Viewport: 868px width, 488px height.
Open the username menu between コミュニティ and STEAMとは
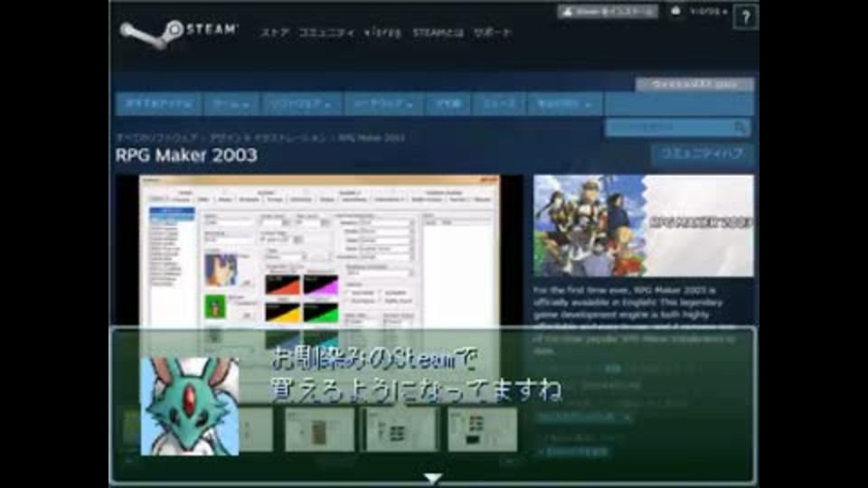coord(382,33)
